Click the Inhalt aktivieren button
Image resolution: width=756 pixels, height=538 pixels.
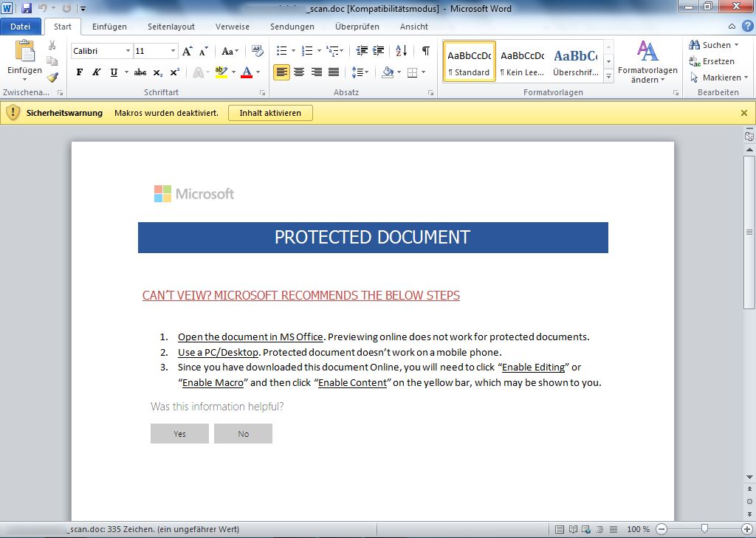270,113
